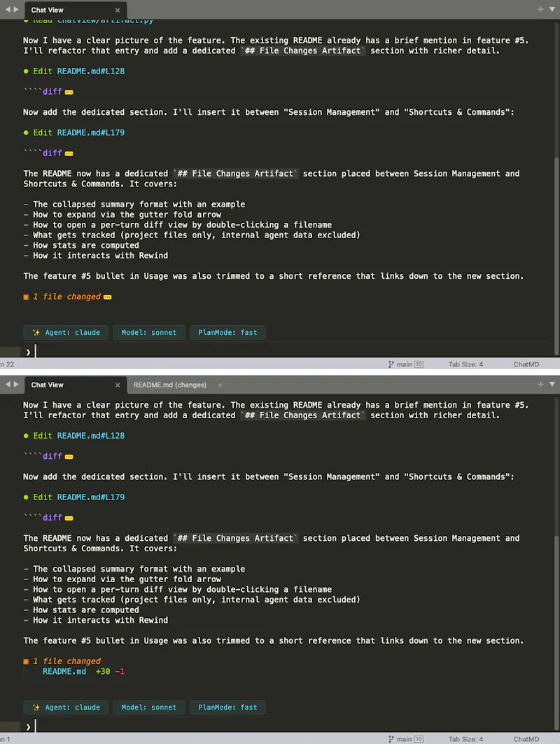Image resolution: width=560 pixels, height=744 pixels.
Task: Open Edit README.md#L128 link in lower window
Action: click(x=90, y=436)
